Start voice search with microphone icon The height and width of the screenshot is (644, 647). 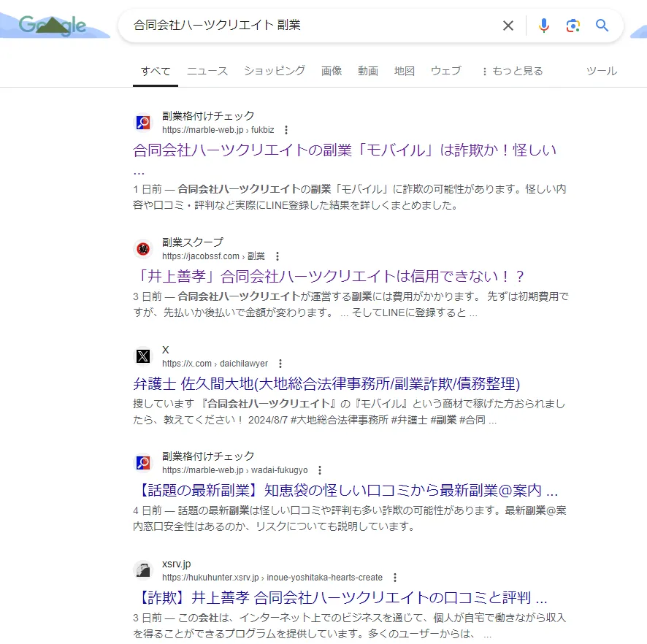[543, 26]
